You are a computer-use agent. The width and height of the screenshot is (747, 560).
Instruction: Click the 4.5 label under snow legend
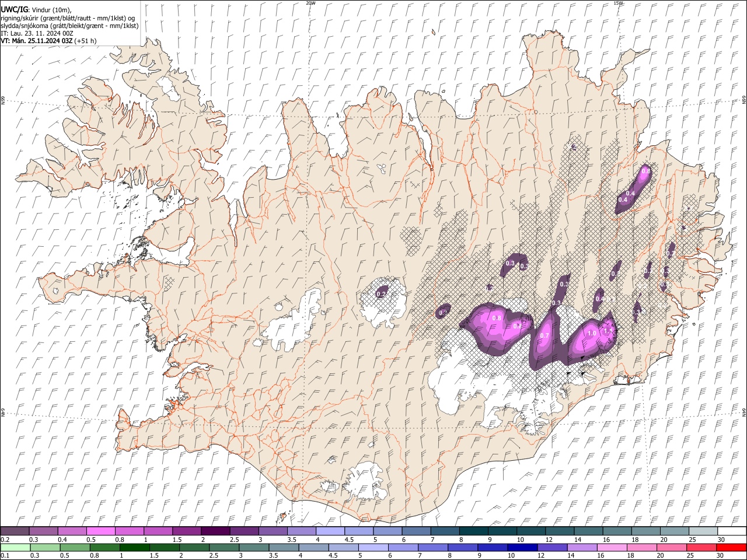coord(349,540)
